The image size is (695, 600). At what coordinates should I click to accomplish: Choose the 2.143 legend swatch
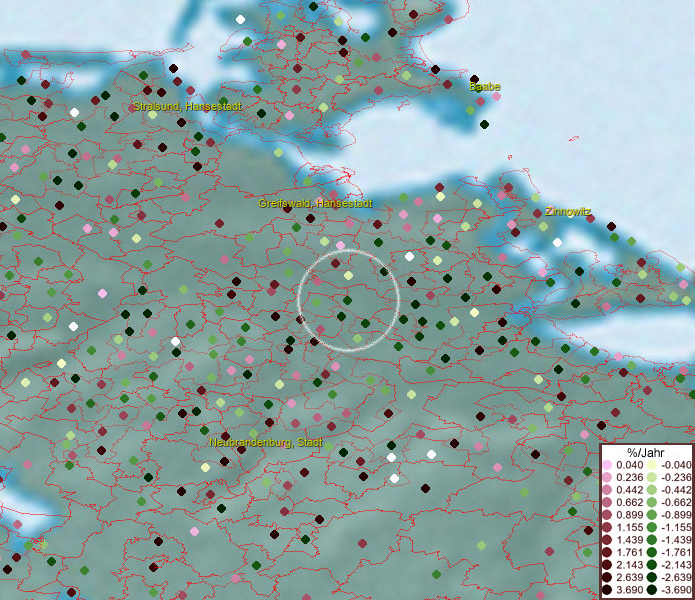607,565
